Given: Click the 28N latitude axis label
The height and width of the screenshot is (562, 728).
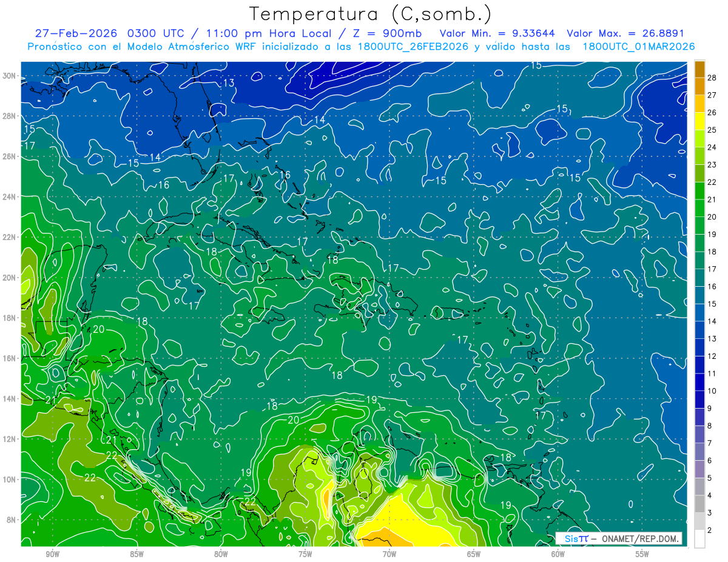Looking at the screenshot, I should tap(10, 116).
